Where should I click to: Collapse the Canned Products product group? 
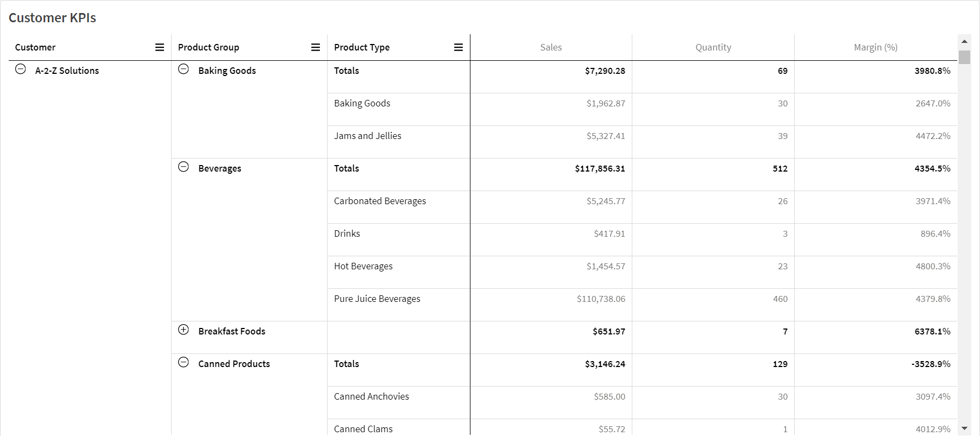(184, 362)
